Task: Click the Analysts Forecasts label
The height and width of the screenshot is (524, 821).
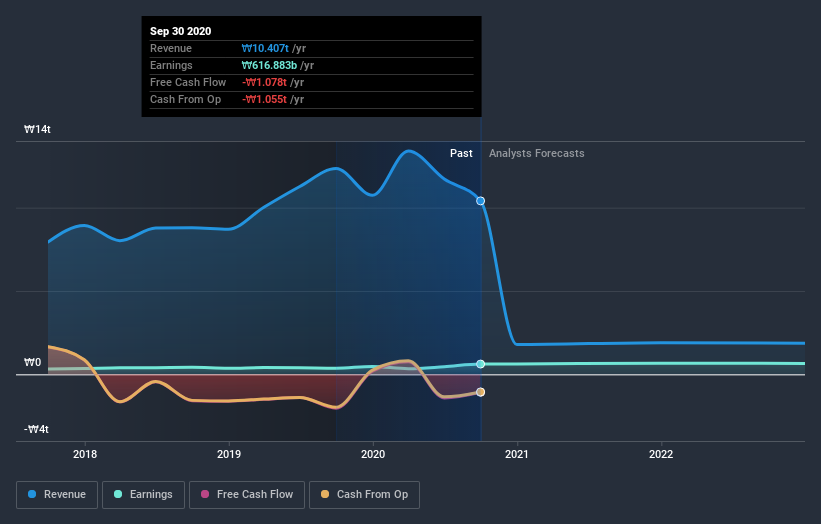Action: [537, 153]
